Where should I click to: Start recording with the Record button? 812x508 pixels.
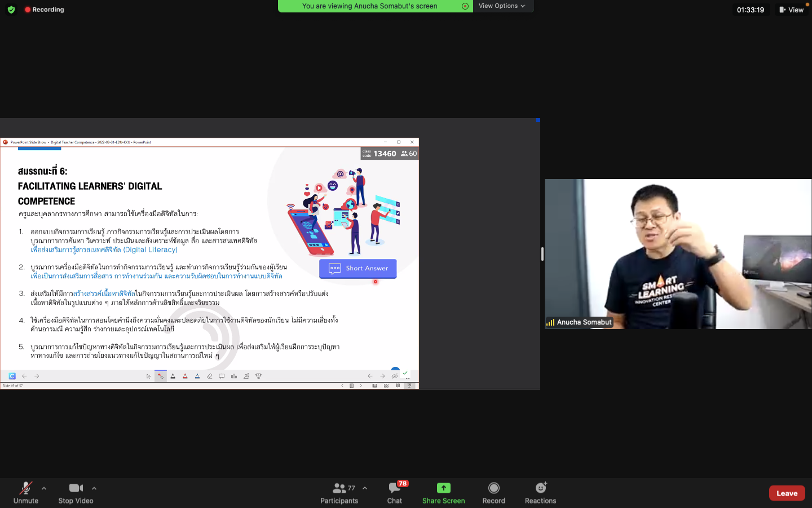click(493, 492)
